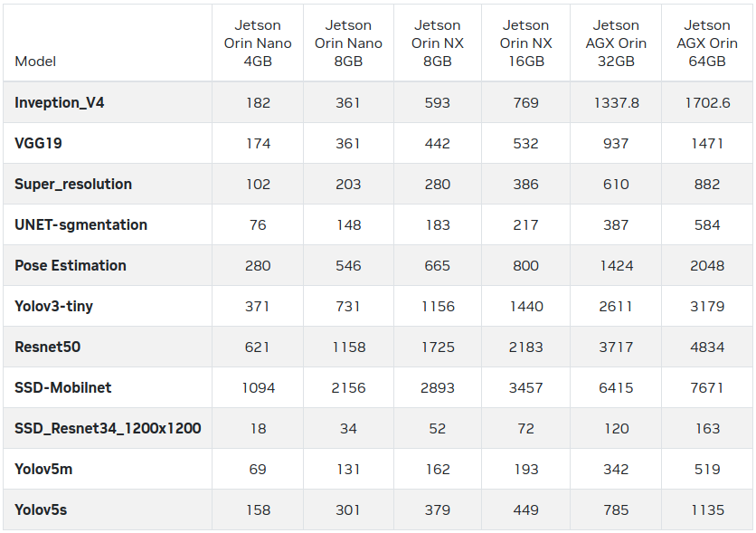This screenshot has height=533, width=756.
Task: Select the Resnet50 row label
Action: click(48, 347)
